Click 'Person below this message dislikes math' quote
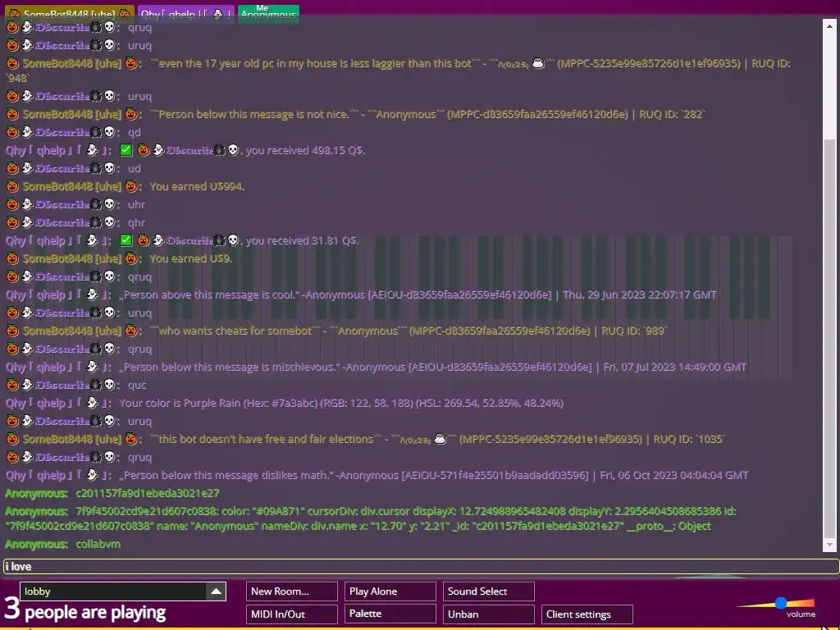Image resolution: width=840 pixels, height=630 pixels. tap(433, 475)
